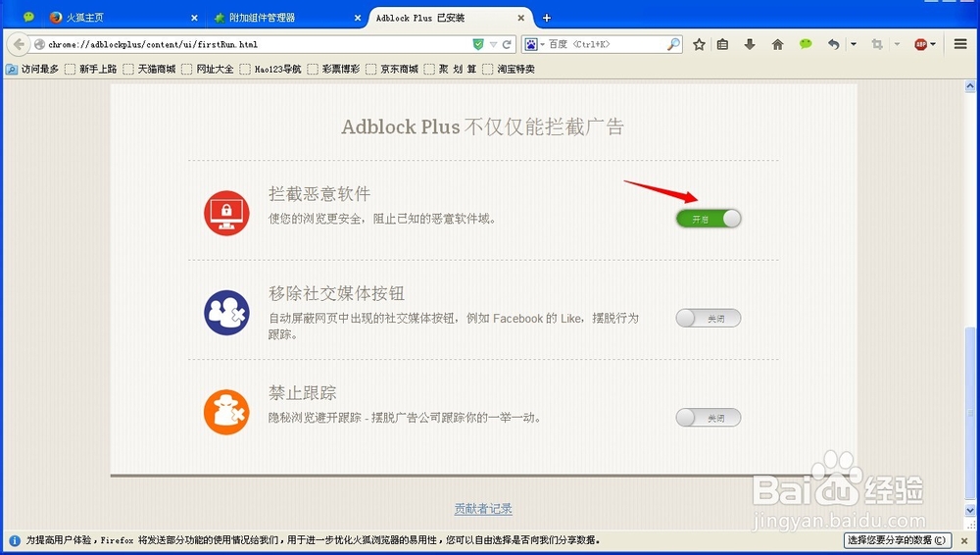Click the Adblock Plus 不仅仅能拦截广告 title

click(482, 127)
